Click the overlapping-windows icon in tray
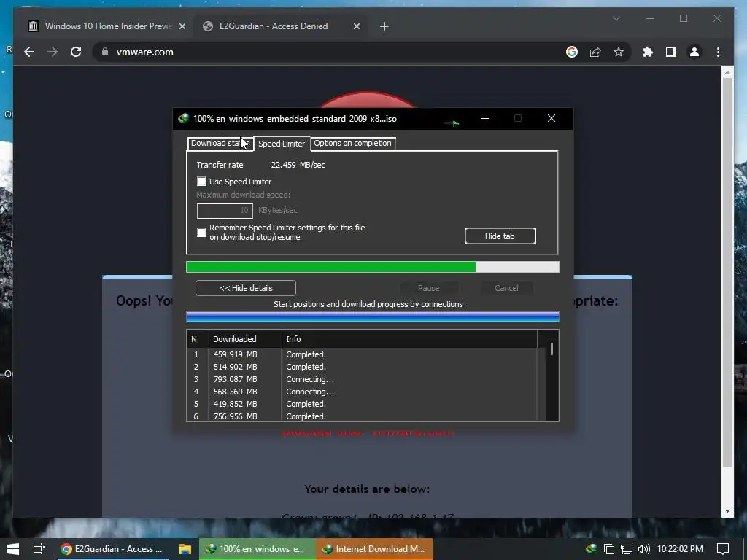Screen dimensions: 747x560 coord(609,549)
